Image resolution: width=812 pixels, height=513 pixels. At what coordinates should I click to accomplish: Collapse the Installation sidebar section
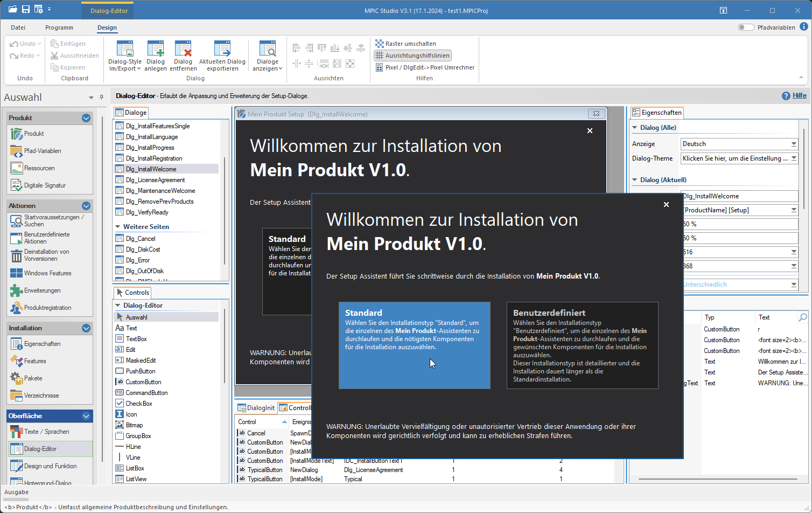86,328
